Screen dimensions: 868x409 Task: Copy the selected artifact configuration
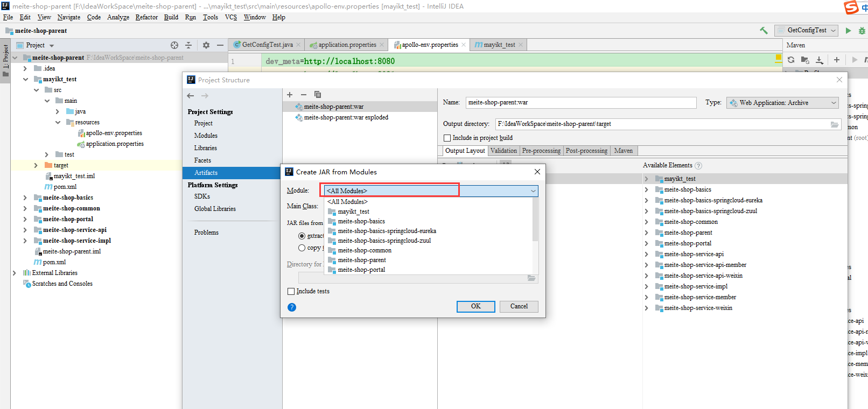pos(317,95)
